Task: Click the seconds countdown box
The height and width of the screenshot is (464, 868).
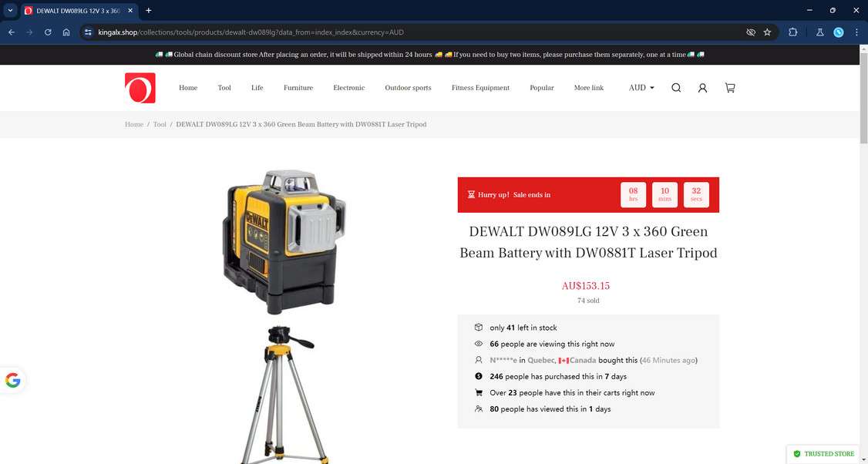Action: [x=696, y=194]
